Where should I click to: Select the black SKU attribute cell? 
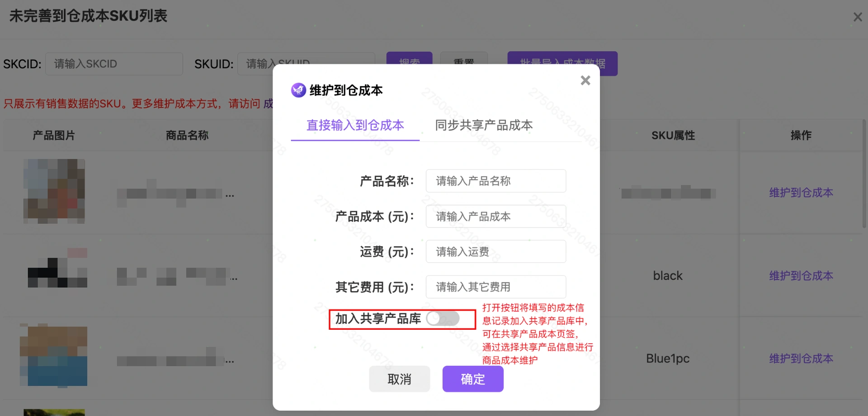(668, 276)
